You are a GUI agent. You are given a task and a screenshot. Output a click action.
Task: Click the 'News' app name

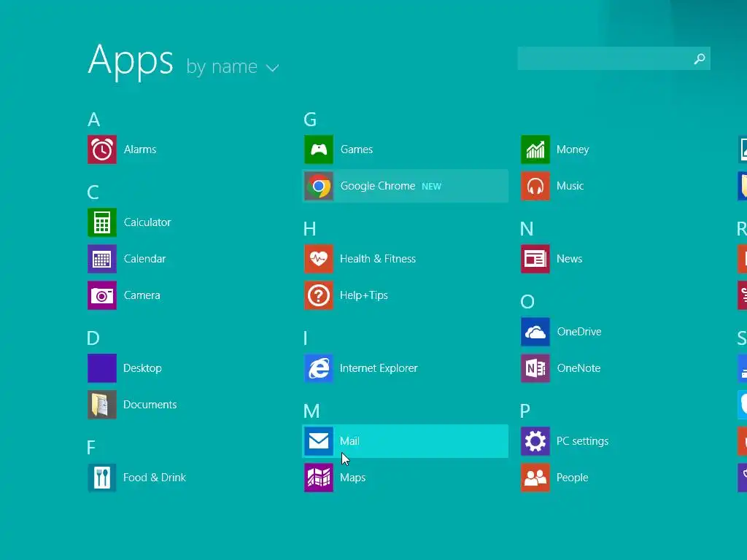pos(569,259)
